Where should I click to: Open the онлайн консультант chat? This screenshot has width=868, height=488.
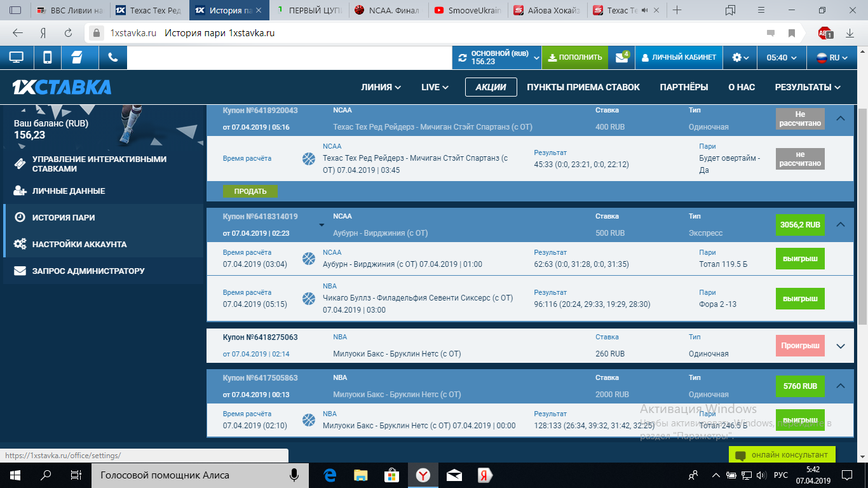(x=782, y=455)
